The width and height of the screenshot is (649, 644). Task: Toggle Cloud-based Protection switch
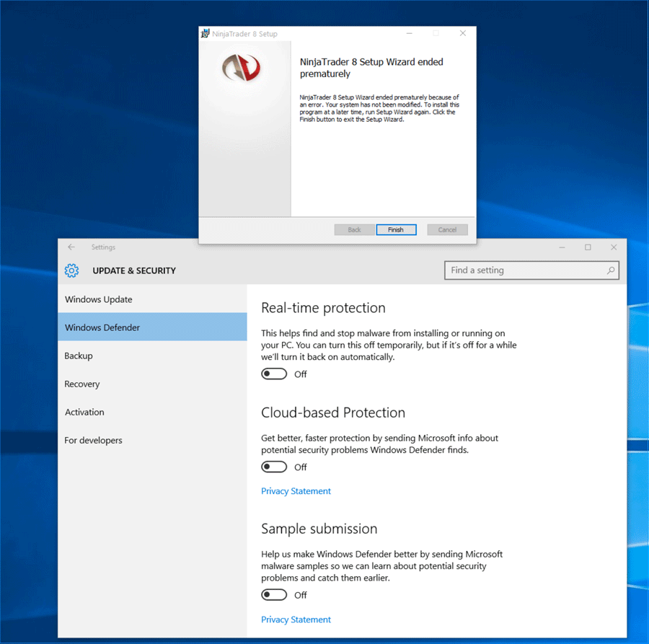pyautogui.click(x=274, y=467)
